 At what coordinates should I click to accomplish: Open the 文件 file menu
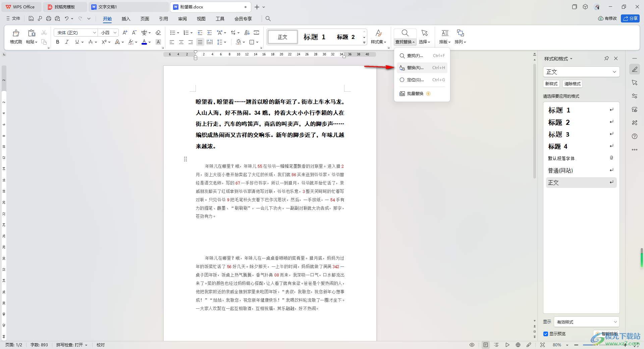(13, 19)
